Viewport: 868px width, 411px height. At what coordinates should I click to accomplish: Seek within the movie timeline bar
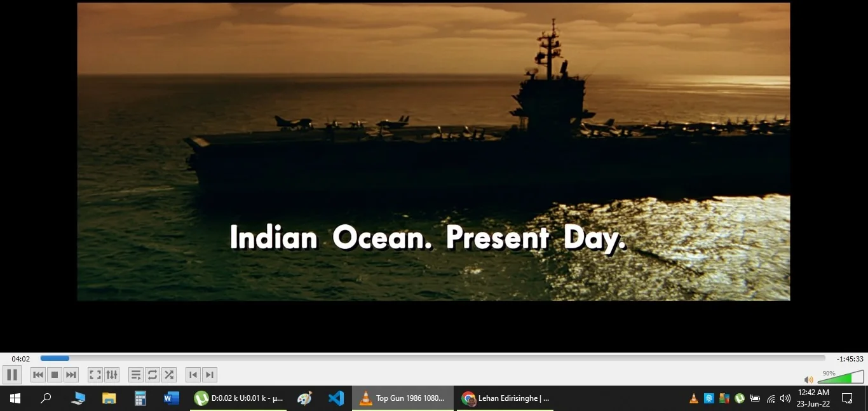click(x=433, y=358)
